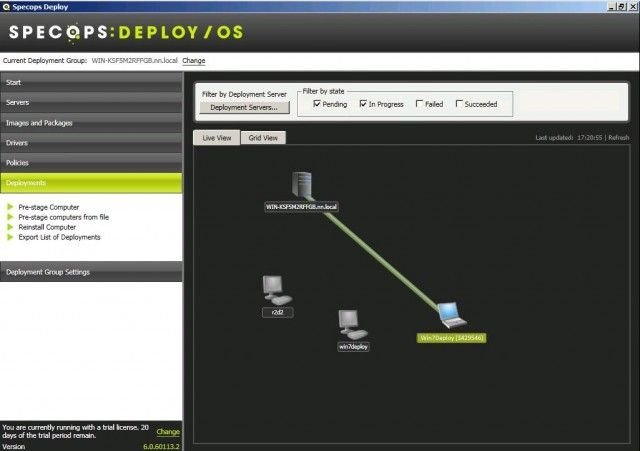Click the win7deploy computer label
Viewport: 640px width, 451px height.
pos(353,347)
